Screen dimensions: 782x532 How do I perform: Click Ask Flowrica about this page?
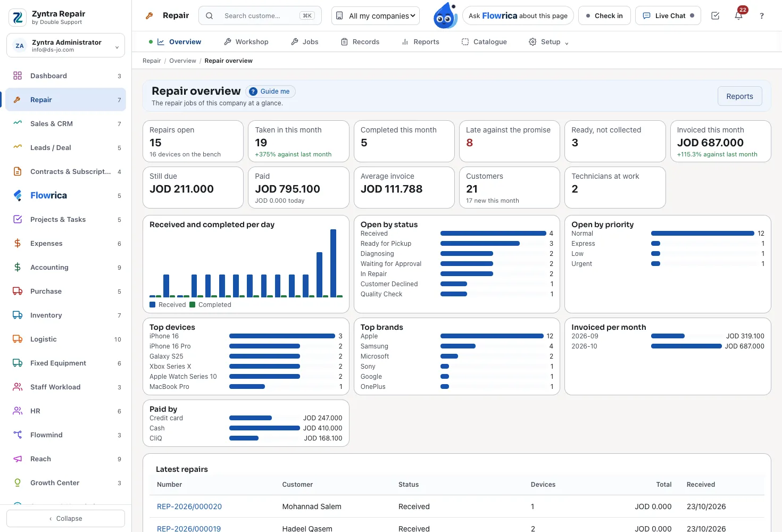coord(518,16)
